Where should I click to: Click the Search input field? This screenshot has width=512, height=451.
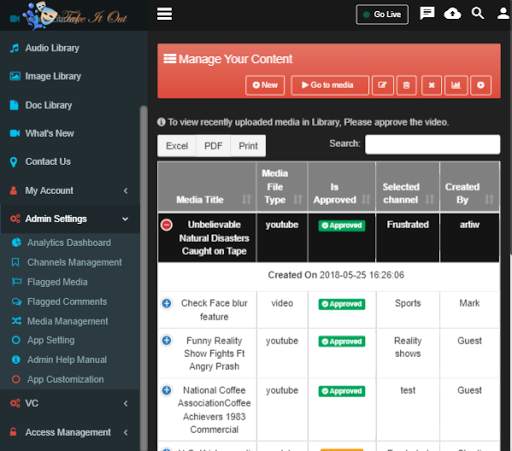(x=432, y=144)
